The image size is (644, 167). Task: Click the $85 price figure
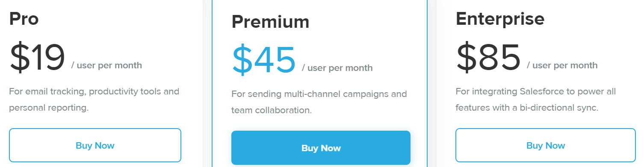[488, 57]
